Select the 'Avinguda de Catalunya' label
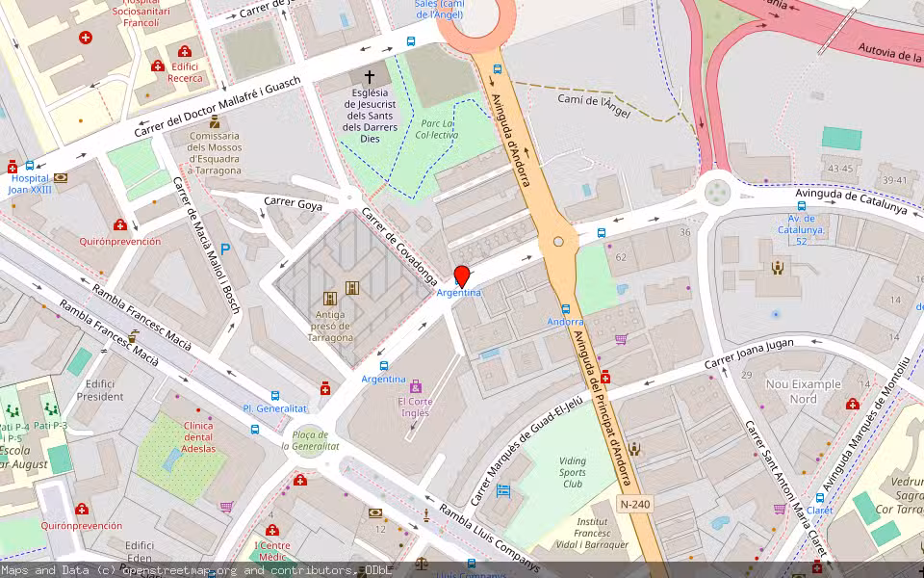 [851, 201]
